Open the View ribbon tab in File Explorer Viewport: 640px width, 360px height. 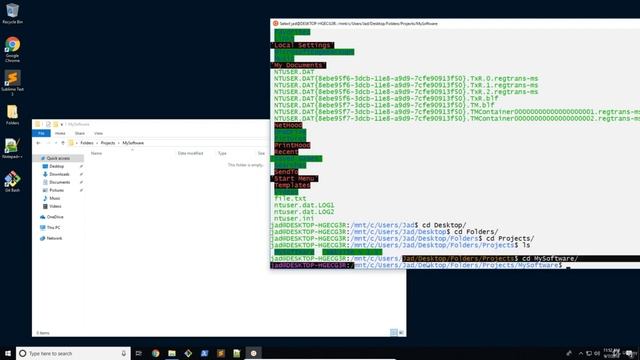pyautogui.click(x=98, y=133)
